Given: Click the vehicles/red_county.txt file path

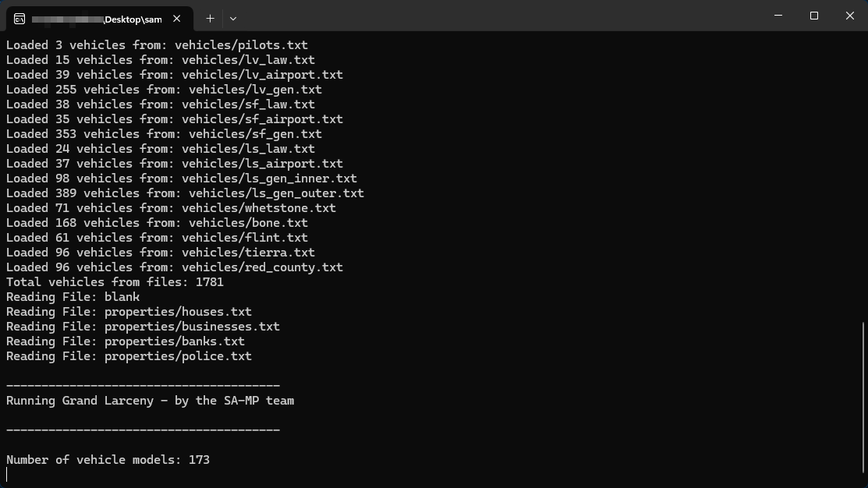Looking at the screenshot, I should click(262, 267).
